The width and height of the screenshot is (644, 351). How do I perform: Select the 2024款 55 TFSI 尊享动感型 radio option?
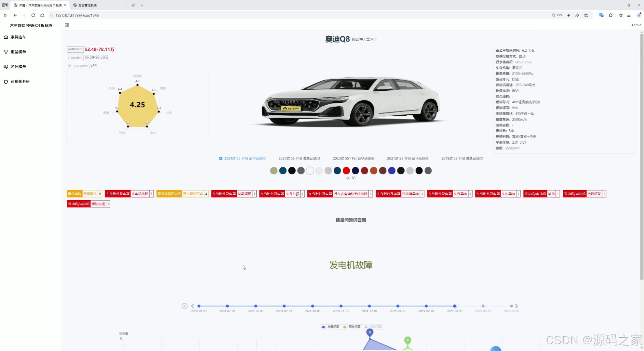(297, 159)
